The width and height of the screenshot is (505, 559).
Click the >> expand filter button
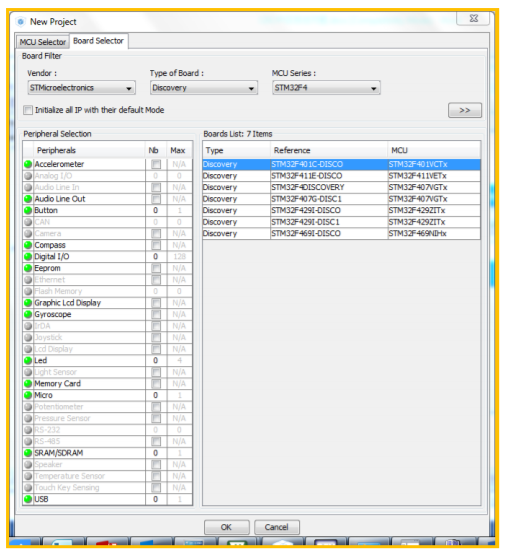point(465,110)
